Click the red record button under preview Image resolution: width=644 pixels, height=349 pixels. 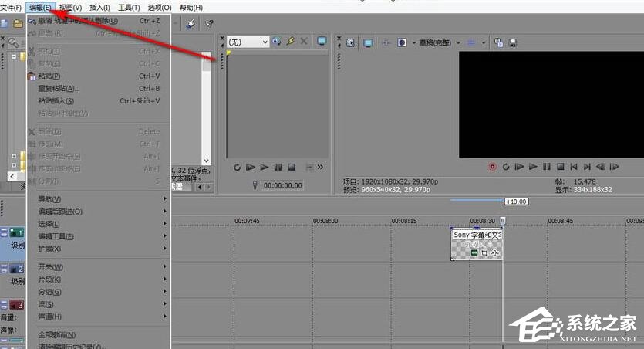[x=492, y=167]
